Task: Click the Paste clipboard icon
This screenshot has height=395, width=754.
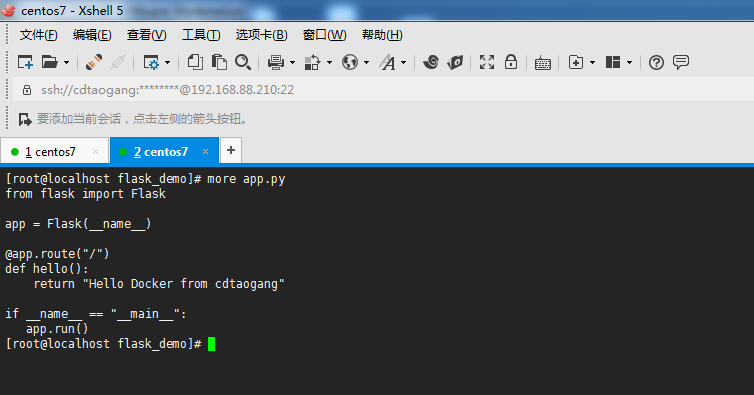Action: click(x=219, y=62)
